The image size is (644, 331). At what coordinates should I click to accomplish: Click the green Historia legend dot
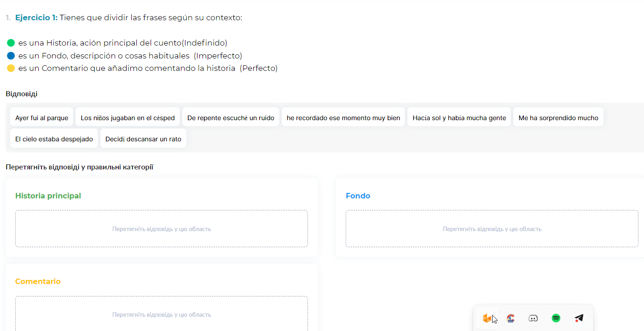[x=11, y=43]
